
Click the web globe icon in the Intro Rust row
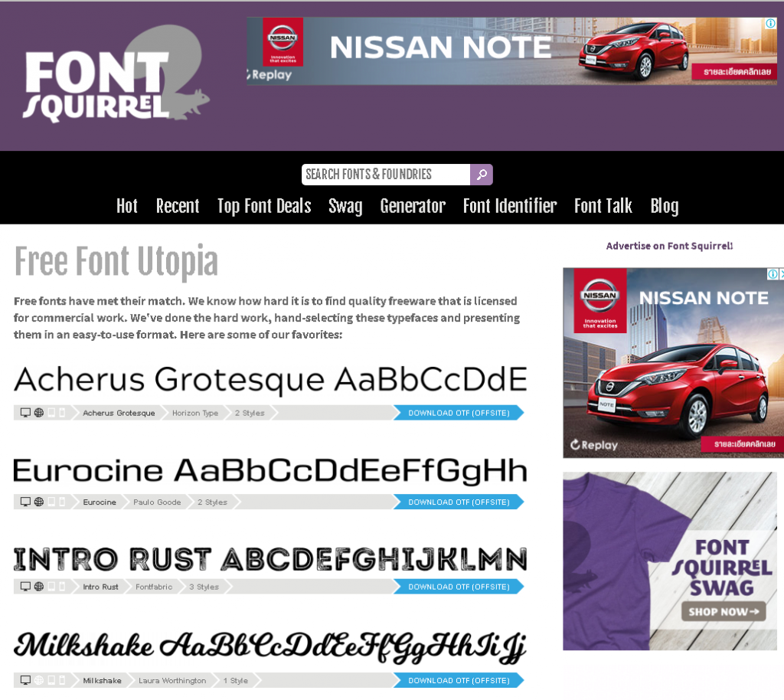(x=38, y=586)
